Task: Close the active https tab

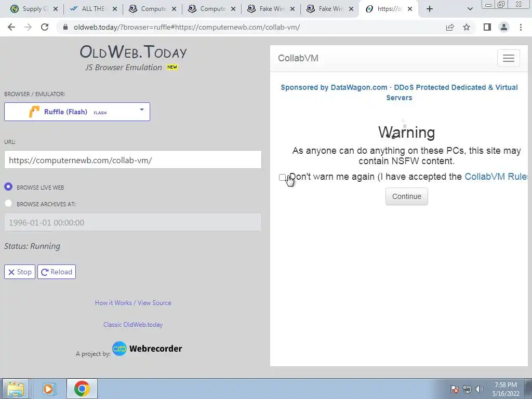Action: coord(410,9)
